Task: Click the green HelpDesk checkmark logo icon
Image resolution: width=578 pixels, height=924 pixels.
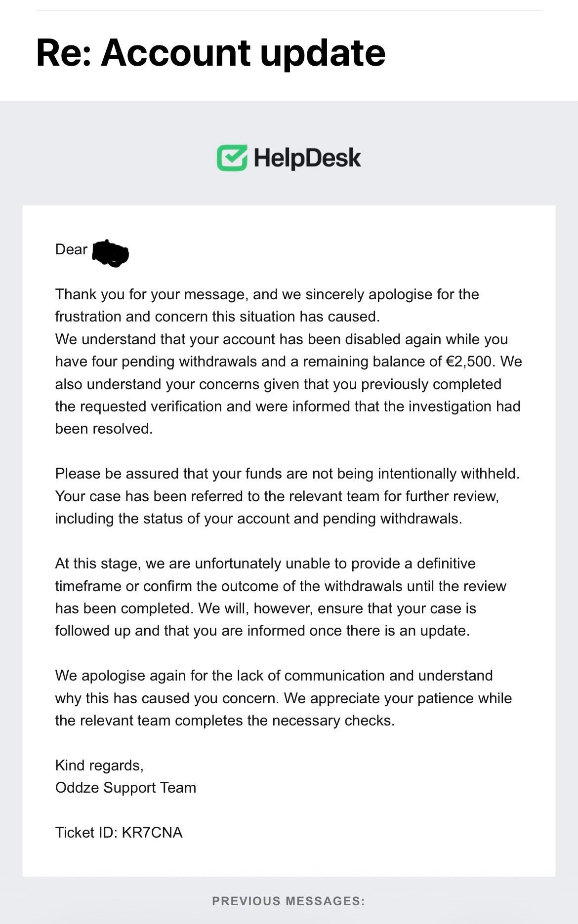Action: [232, 158]
